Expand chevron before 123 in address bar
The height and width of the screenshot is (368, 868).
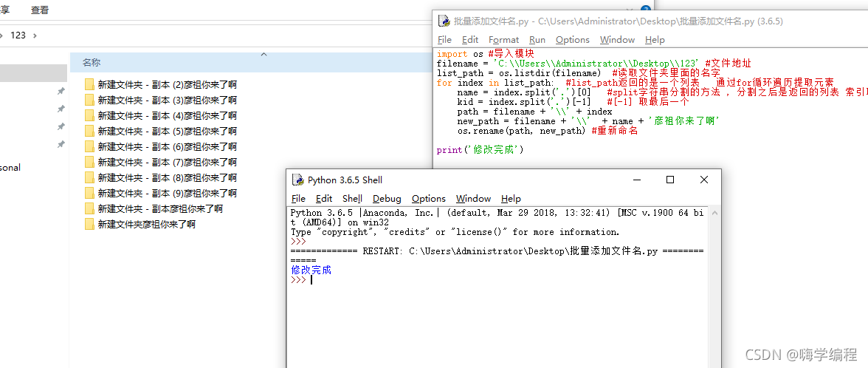pyautogui.click(x=1, y=35)
